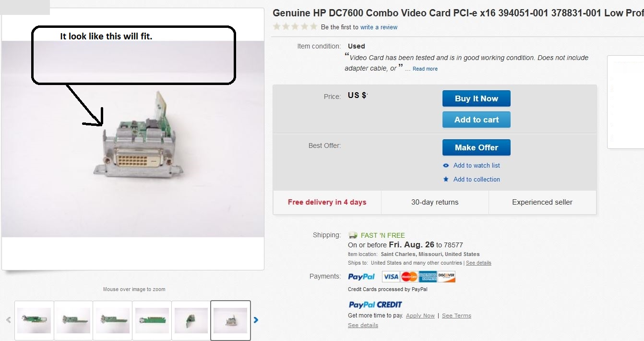The image size is (644, 341).
Task: Click the PayPal logo next to Payments
Action: (x=361, y=277)
